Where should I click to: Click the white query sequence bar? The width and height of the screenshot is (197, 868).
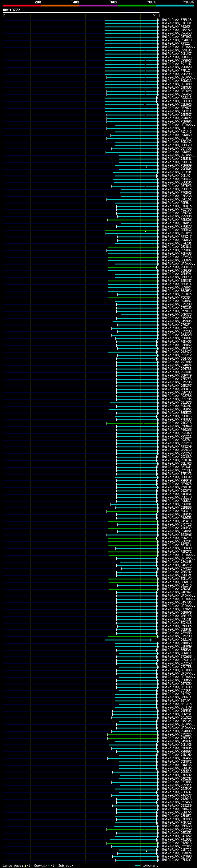click(81, 12)
